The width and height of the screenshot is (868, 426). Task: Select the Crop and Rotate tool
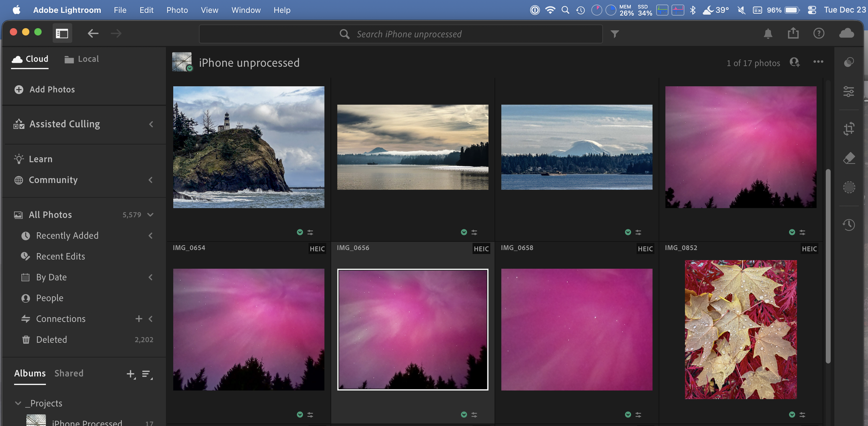point(849,128)
